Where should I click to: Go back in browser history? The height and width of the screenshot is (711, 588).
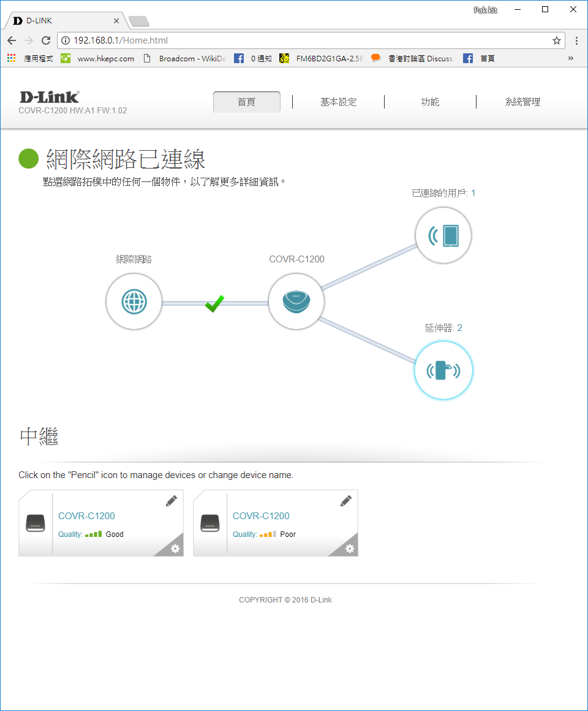click(12, 40)
